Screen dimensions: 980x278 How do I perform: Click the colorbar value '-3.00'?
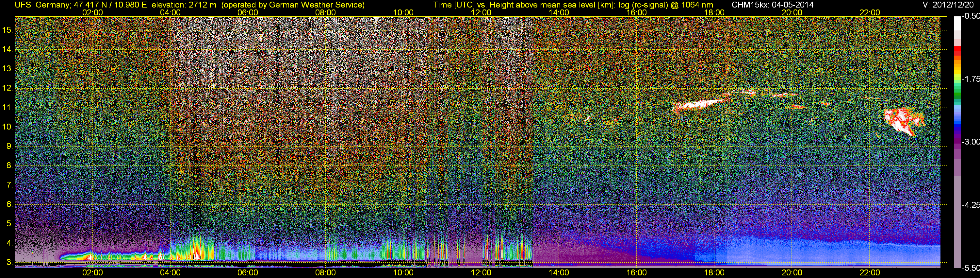pyautogui.click(x=971, y=142)
